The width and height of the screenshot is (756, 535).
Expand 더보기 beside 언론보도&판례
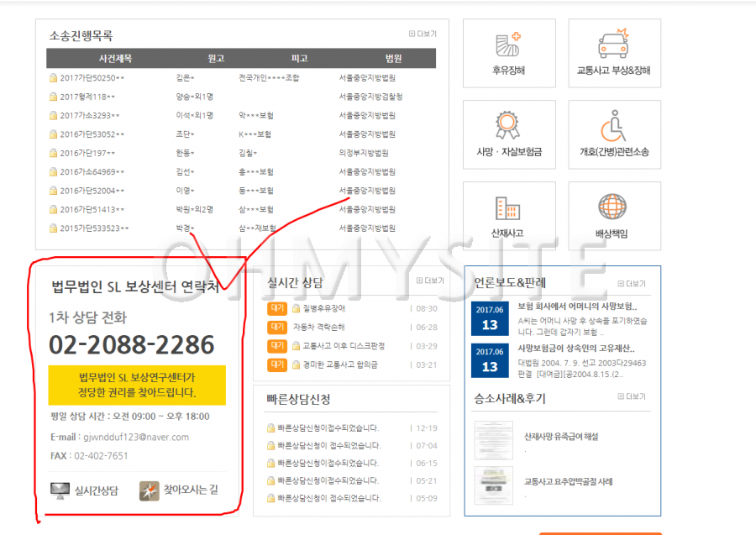(x=632, y=284)
